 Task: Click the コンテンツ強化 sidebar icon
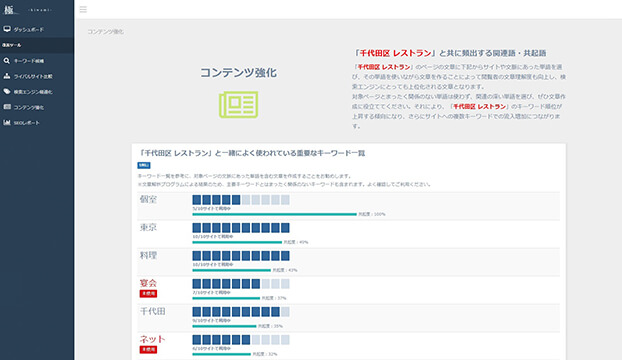pyautogui.click(x=7, y=107)
